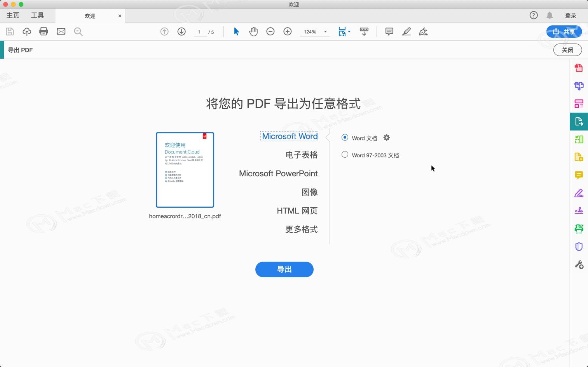Choose 电子表格 export format
Viewport: 588px width, 367px height.
click(302, 155)
